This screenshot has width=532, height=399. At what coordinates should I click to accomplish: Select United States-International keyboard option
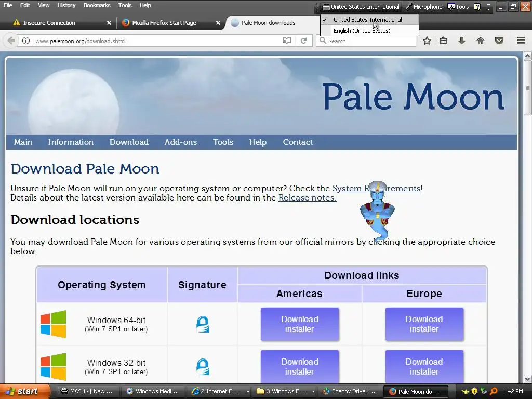tap(369, 20)
